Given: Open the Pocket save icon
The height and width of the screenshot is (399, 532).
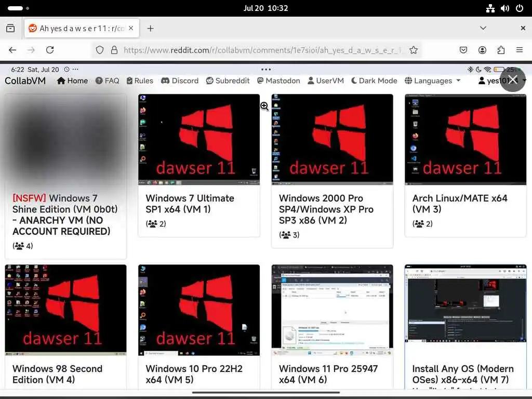Looking at the screenshot, I should click(463, 50).
